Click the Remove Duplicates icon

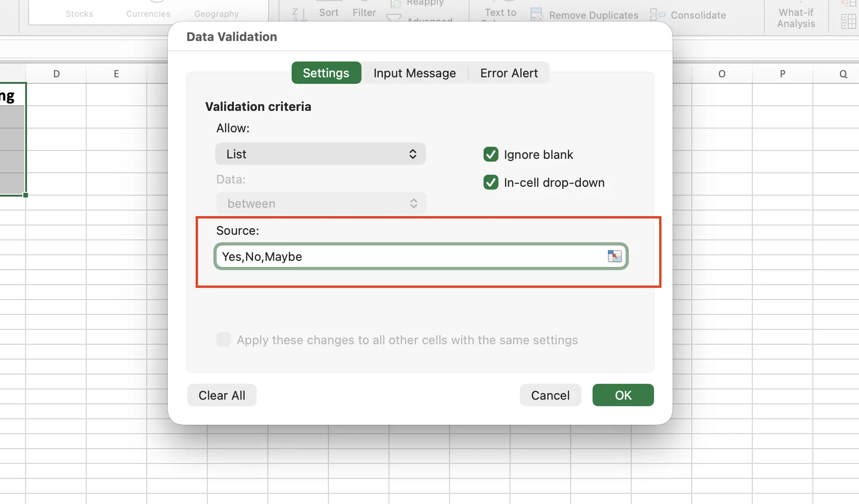point(537,14)
